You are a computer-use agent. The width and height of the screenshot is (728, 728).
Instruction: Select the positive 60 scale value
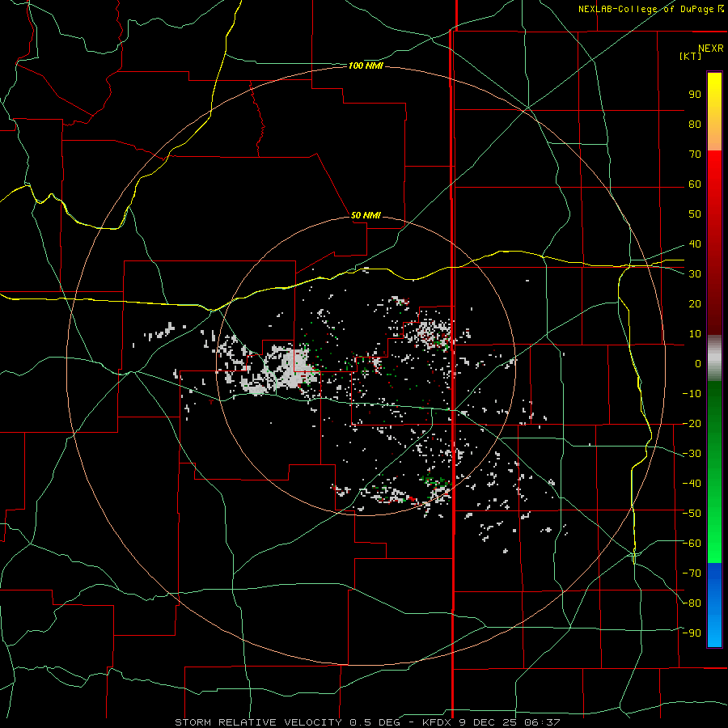click(695, 184)
